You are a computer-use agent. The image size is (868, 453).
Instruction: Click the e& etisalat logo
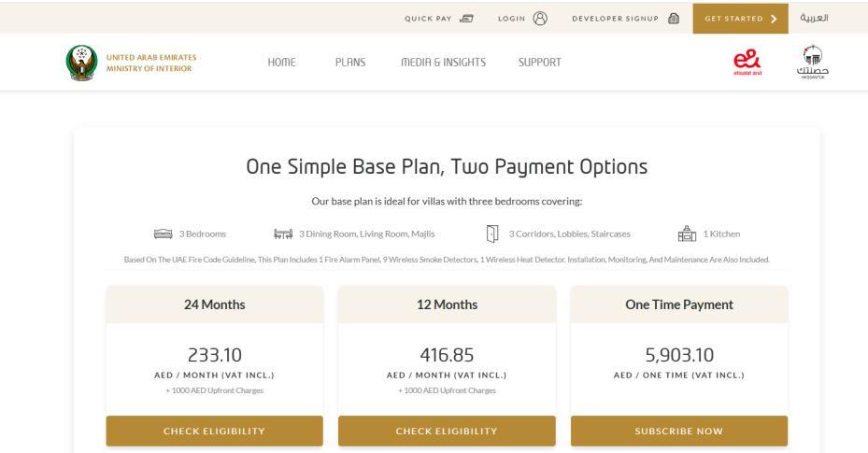point(749,63)
